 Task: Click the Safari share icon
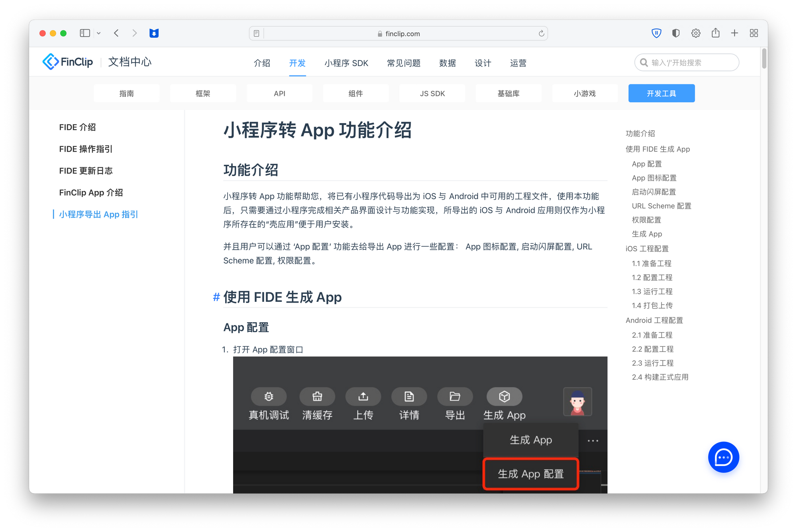pyautogui.click(x=715, y=33)
